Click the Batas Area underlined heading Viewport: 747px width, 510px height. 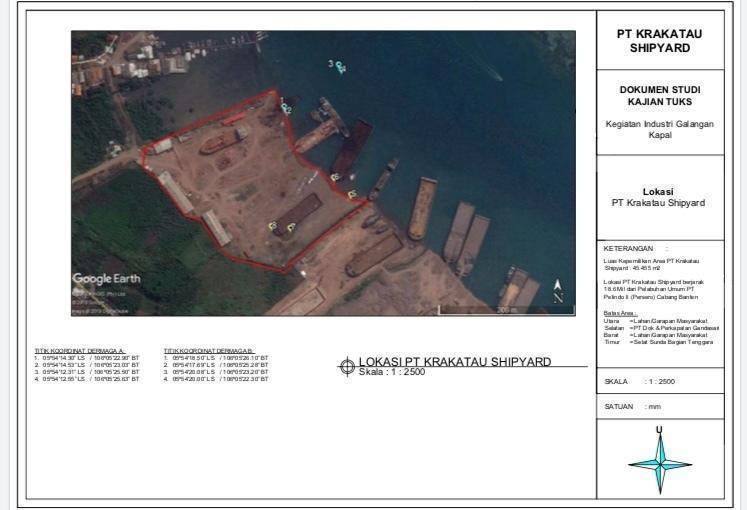(621, 313)
